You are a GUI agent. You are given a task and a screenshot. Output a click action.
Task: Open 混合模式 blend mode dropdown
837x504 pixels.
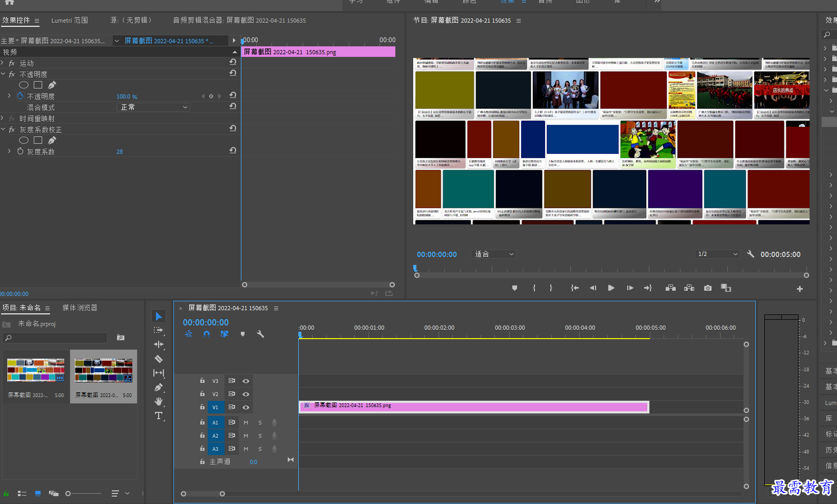[153, 107]
